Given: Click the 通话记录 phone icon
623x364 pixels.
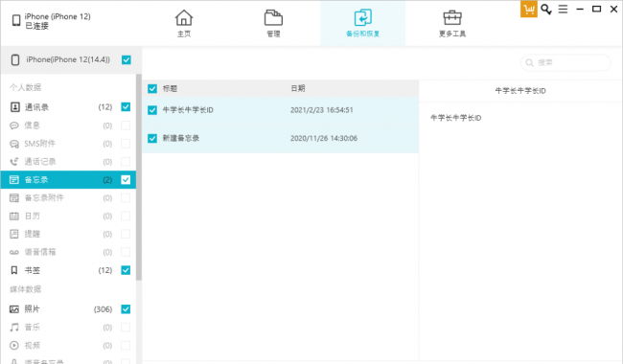Looking at the screenshot, I should point(14,162).
